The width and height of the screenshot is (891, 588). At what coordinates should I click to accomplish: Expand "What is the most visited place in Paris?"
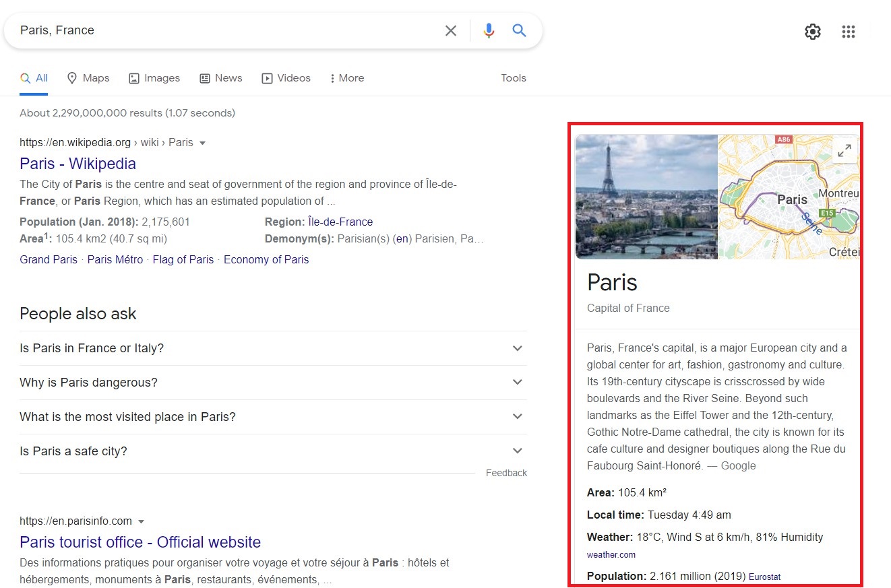coord(273,417)
